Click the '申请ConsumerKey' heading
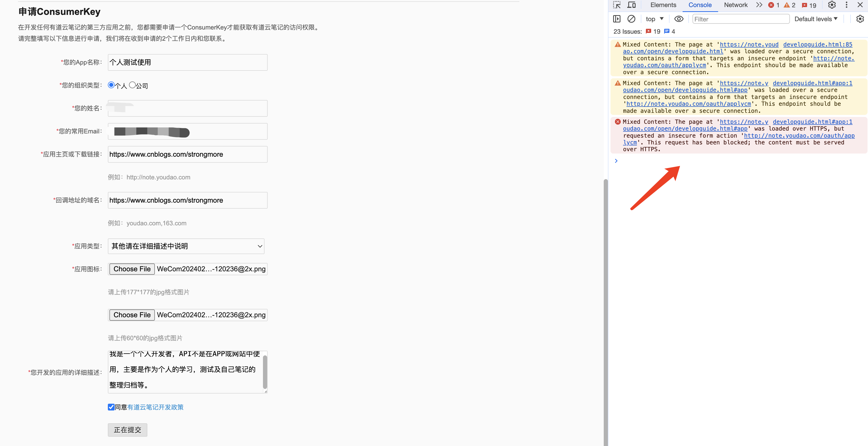Image resolution: width=868 pixels, height=446 pixels. 59,12
